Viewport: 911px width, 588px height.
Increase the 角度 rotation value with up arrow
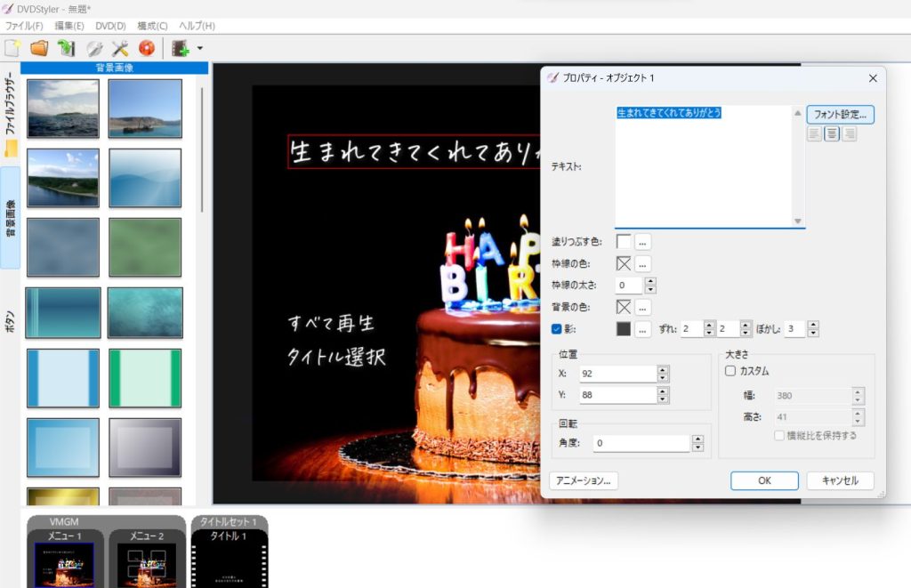[x=697, y=439]
